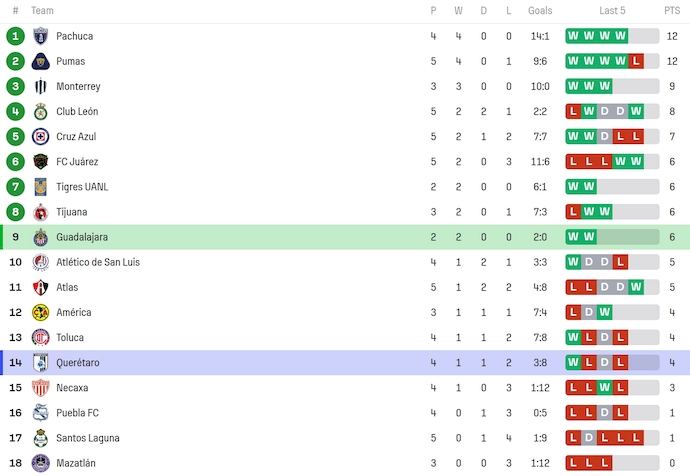
Task: Click the Team column header
Action: click(x=42, y=10)
